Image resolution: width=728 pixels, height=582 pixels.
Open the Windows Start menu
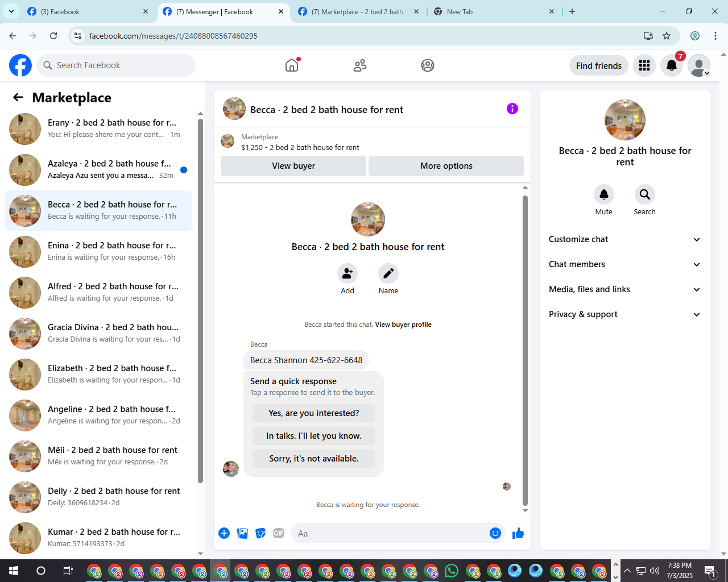14,571
